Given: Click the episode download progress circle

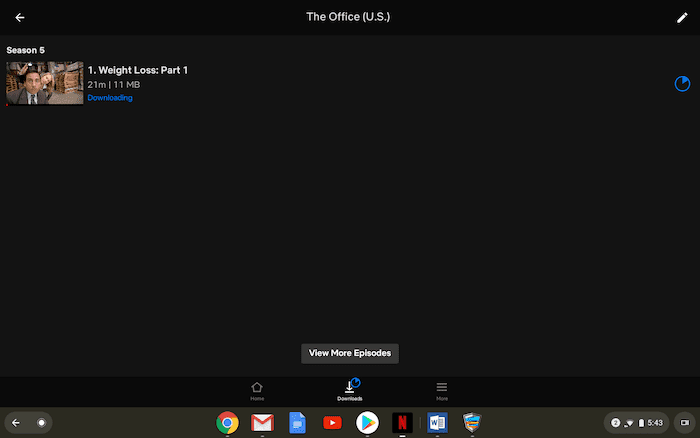Looking at the screenshot, I should [682, 83].
